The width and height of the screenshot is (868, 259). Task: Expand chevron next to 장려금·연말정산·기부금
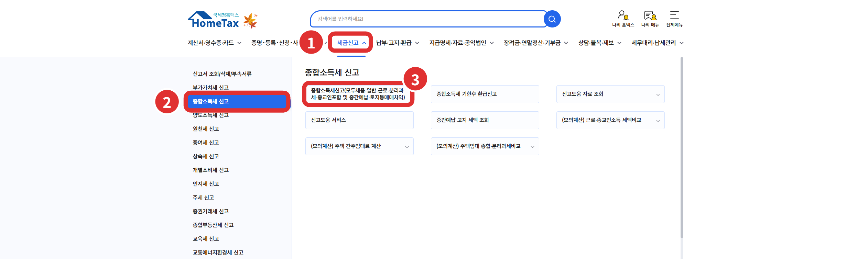566,43
